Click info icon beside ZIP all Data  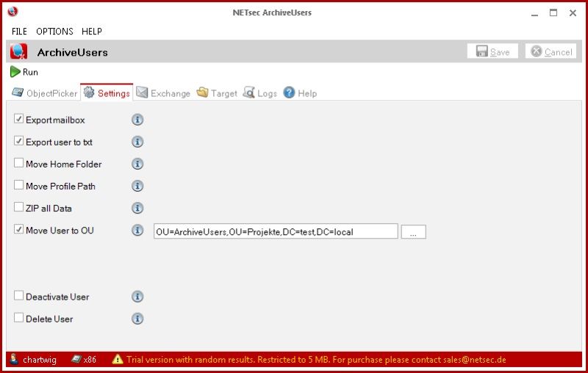point(137,209)
